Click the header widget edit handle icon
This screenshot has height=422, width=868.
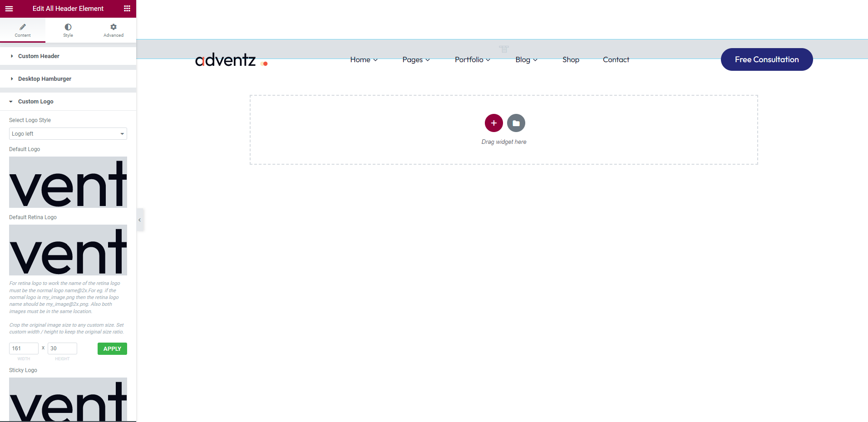click(x=504, y=49)
